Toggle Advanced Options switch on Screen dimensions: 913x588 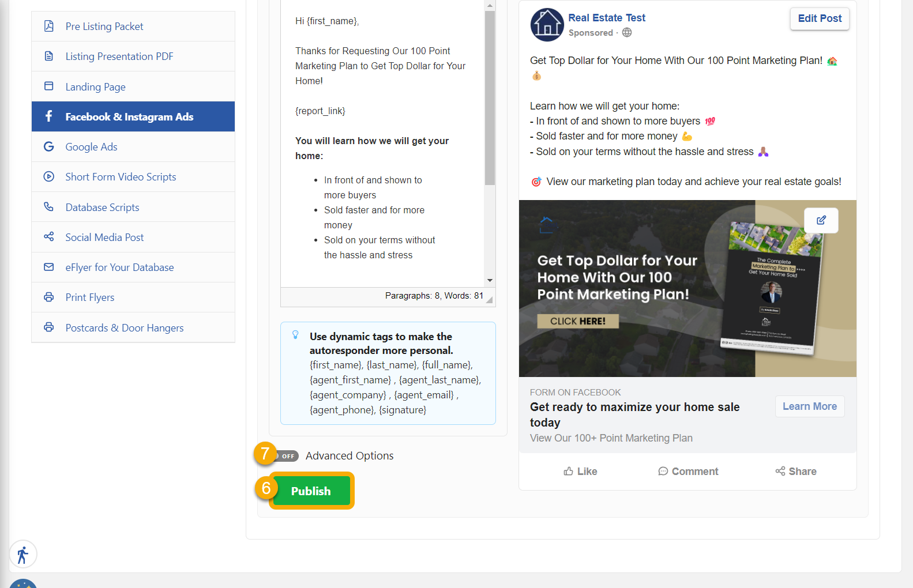[x=286, y=456]
